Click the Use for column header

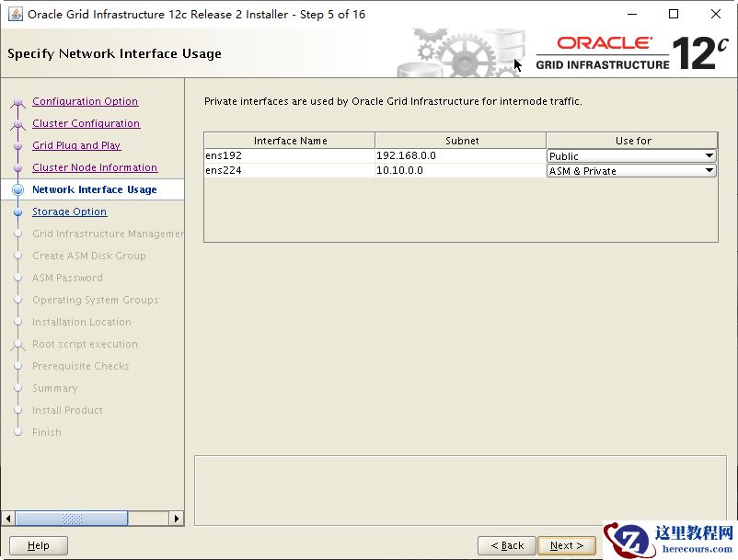632,141
